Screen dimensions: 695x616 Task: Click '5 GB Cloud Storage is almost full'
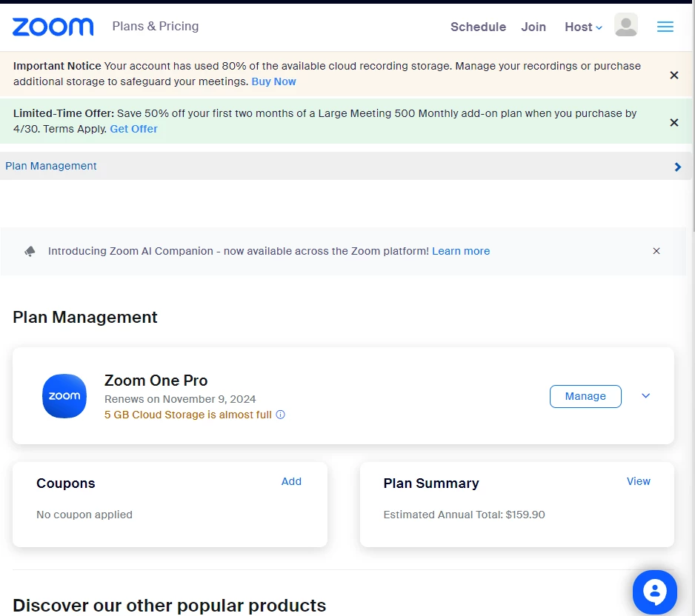188,415
